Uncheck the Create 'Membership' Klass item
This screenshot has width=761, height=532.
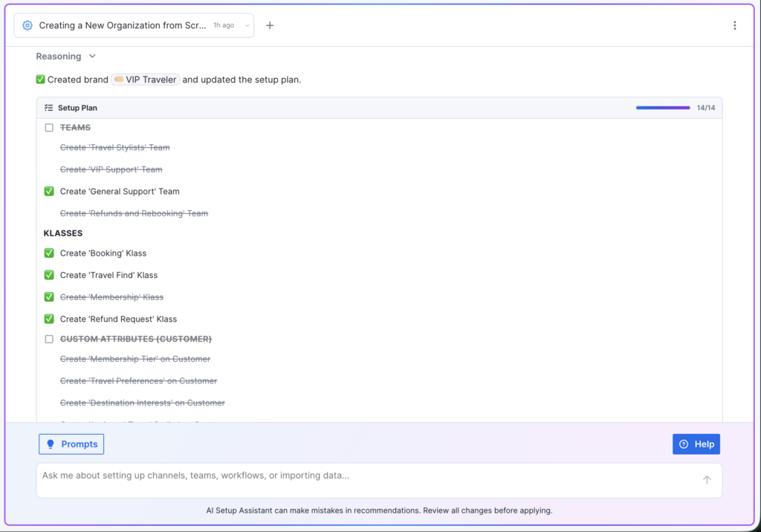[x=49, y=296]
